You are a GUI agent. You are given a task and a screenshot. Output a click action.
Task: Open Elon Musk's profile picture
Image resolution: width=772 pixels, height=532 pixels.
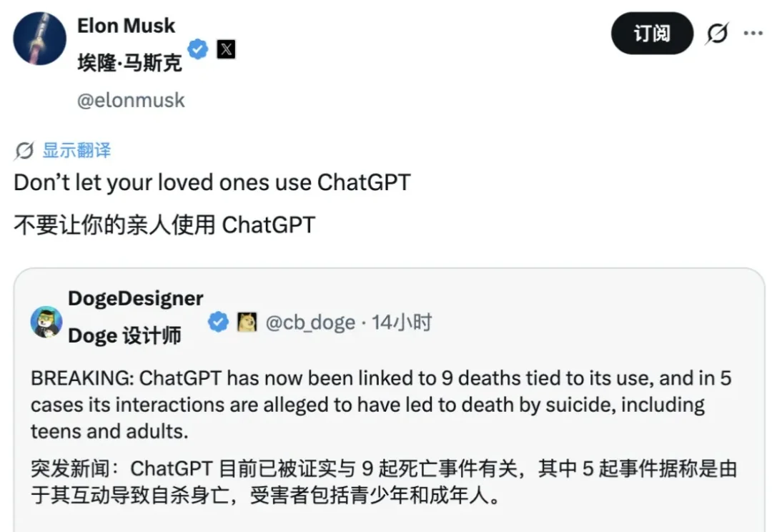point(39,39)
